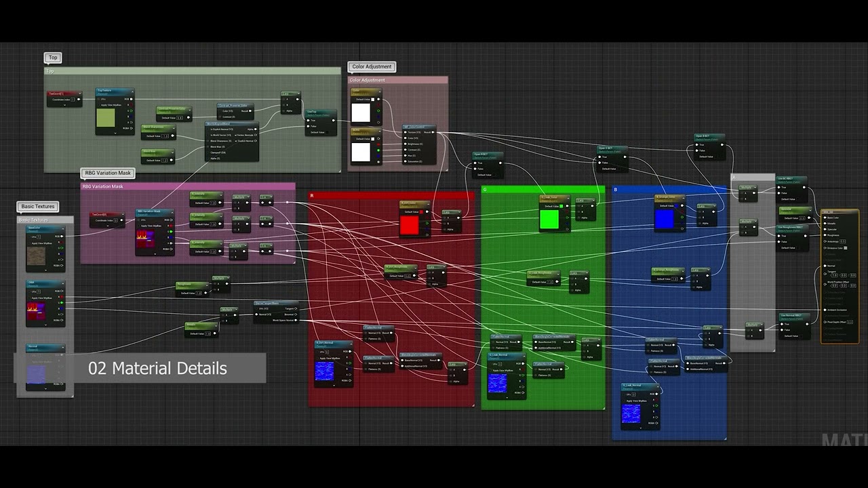The width and height of the screenshot is (868, 488).
Task: Click Ambient Occlusion pin on output node
Action: coord(825,310)
